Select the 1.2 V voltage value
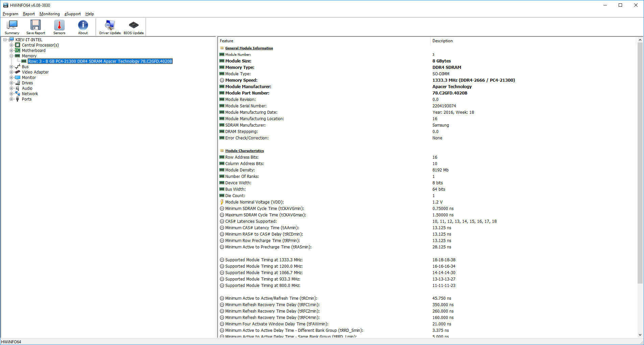The height and width of the screenshot is (345, 644). 437,202
